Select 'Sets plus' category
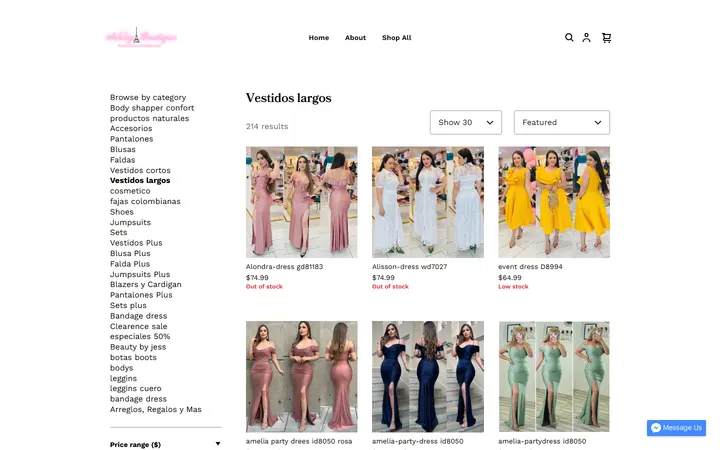The image size is (720, 450). pyautogui.click(x=128, y=306)
